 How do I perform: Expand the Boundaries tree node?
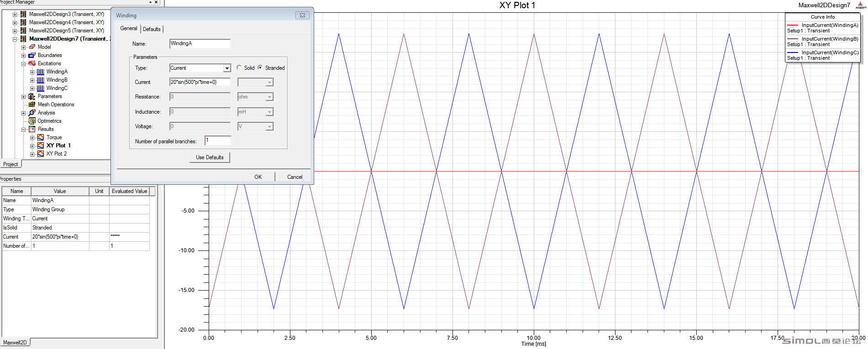[23, 56]
